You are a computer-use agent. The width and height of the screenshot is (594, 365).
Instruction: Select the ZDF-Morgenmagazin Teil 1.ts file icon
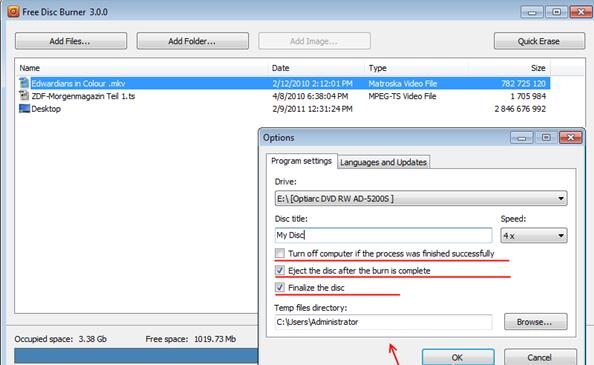[24, 96]
